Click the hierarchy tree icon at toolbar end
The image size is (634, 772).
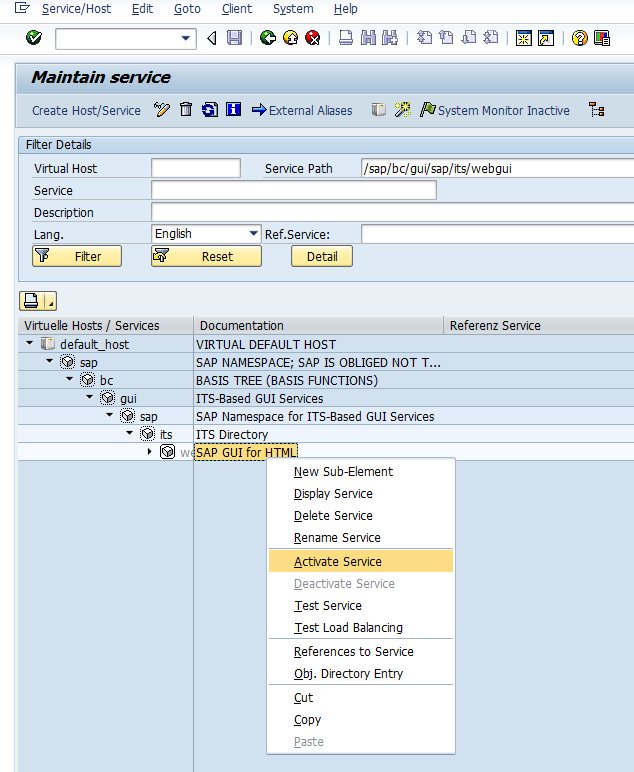(x=597, y=109)
